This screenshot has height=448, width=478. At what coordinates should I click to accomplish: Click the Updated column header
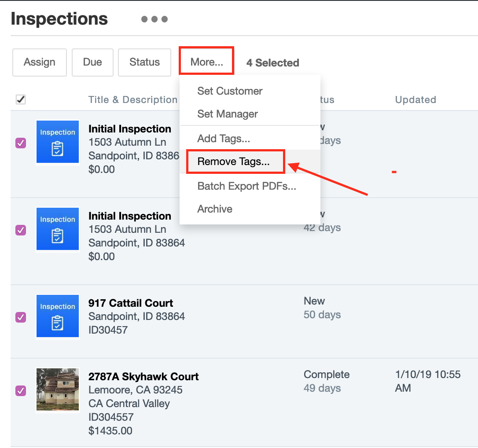pyautogui.click(x=415, y=100)
